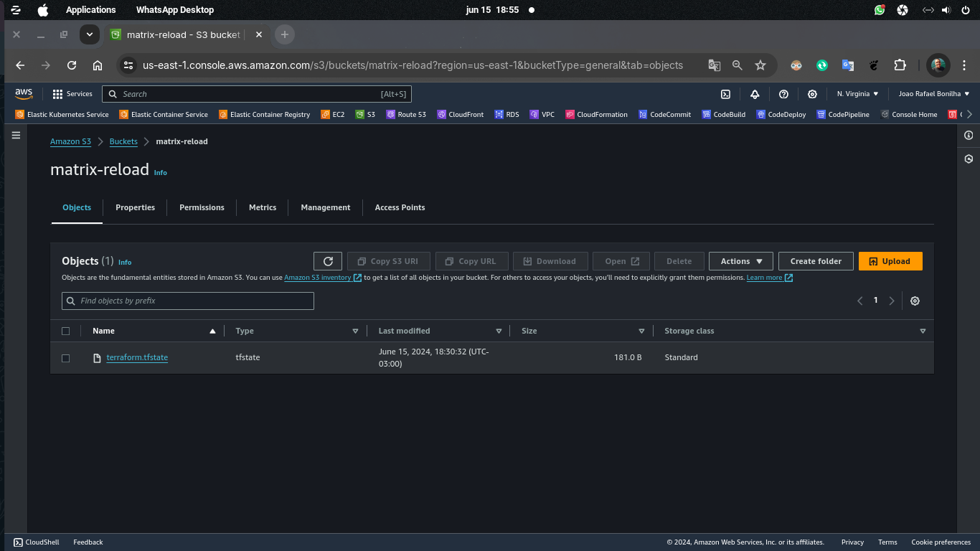The image size is (980, 551).
Task: Open the hexagon tools icon on right sidebar
Action: point(969,159)
